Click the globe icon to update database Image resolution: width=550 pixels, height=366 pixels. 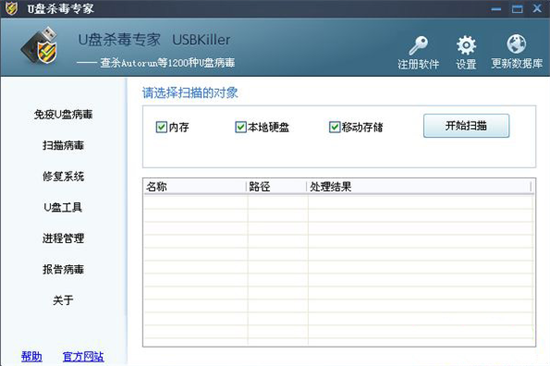point(516,45)
